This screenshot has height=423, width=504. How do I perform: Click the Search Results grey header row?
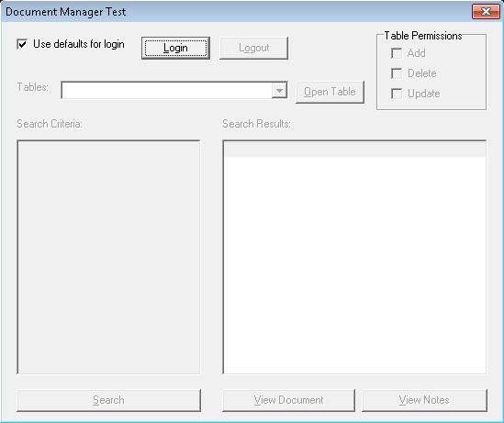(354, 150)
